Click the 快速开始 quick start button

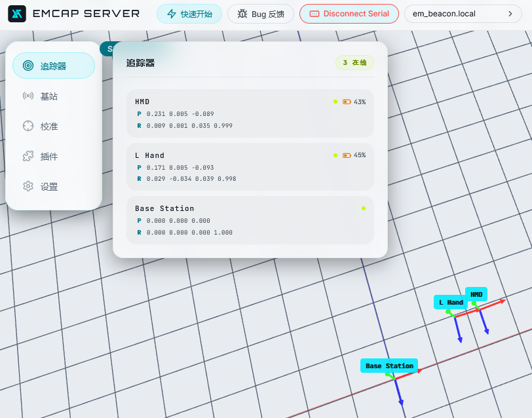[189, 14]
